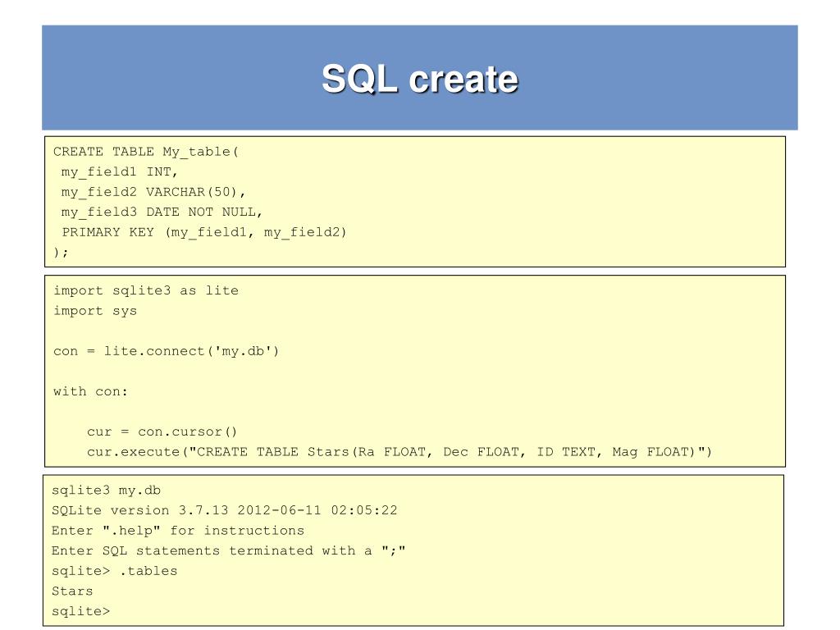Click the "cur = con.cursor()" line
Viewport: 840px width, 630px height.
point(162,431)
